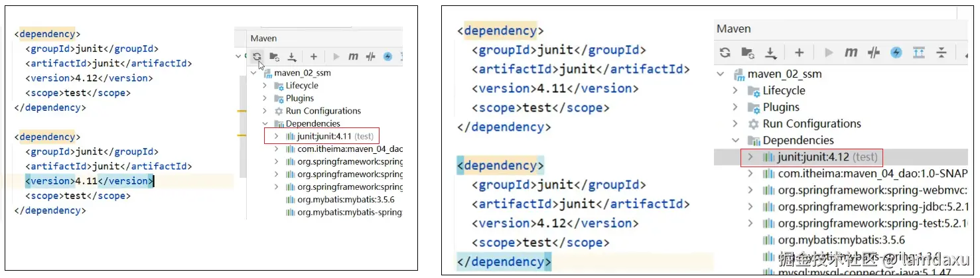This screenshot has height=278, width=980.
Task: Toggle Skip Tests lightning icon in left screenshot
Action: (388, 56)
